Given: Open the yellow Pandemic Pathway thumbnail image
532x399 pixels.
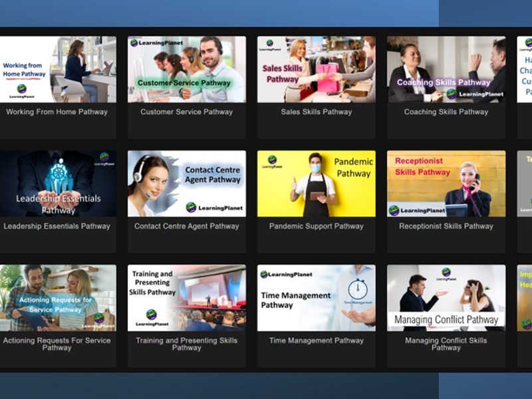Looking at the screenshot, I should click(x=316, y=184).
